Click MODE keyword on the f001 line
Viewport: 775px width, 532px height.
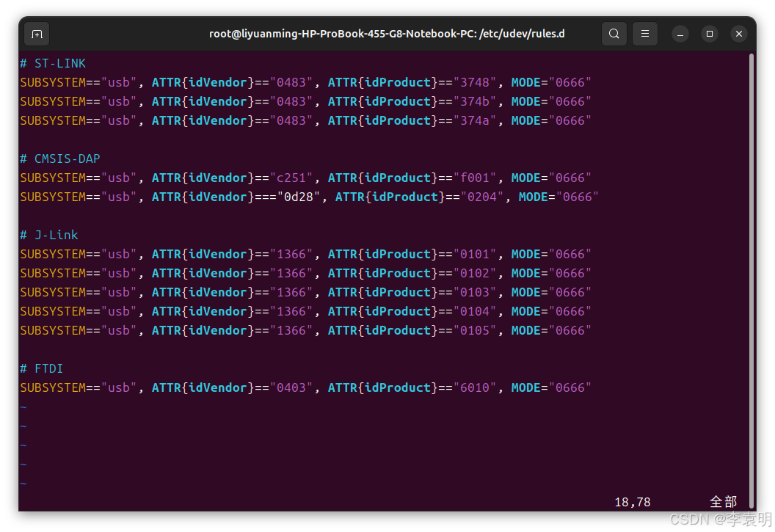click(526, 178)
